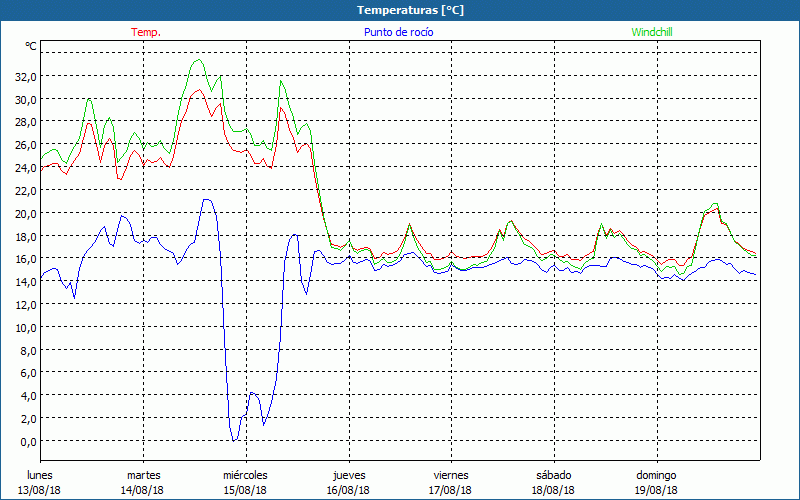This screenshot has width=800, height=500.
Task: Select the 16,0 y-axis tick label
Action: [24, 259]
